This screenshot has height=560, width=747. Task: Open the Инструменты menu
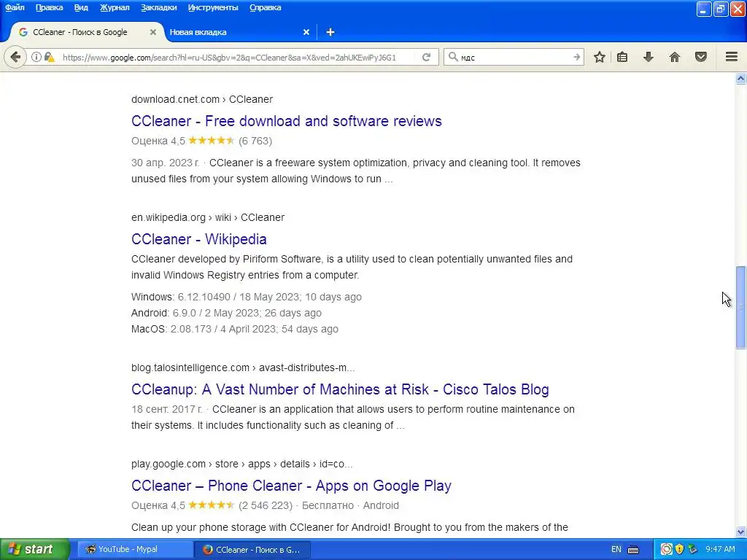213,7
